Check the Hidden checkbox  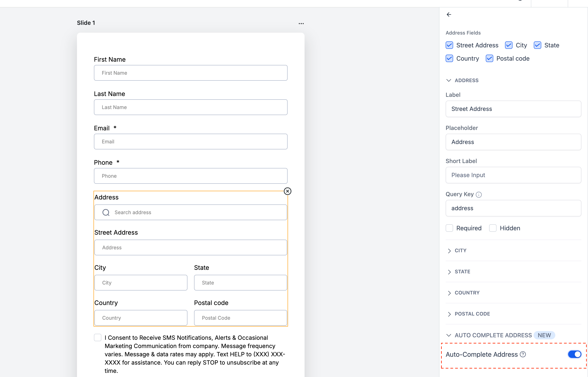493,228
